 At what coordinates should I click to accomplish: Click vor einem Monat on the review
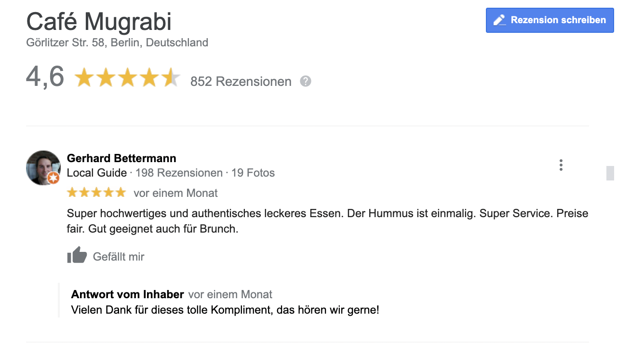[175, 193]
